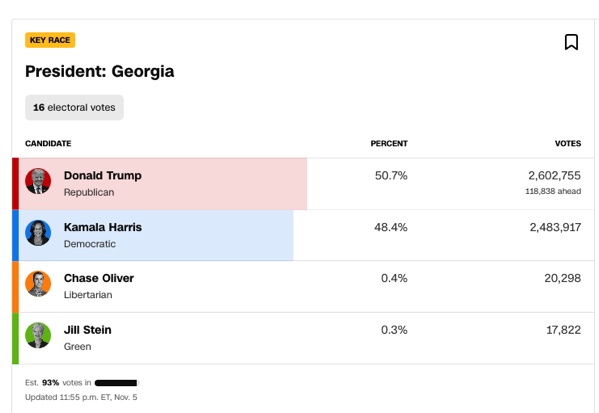Bookmark the Georgia president race
This screenshot has height=413, width=599.
571,42
